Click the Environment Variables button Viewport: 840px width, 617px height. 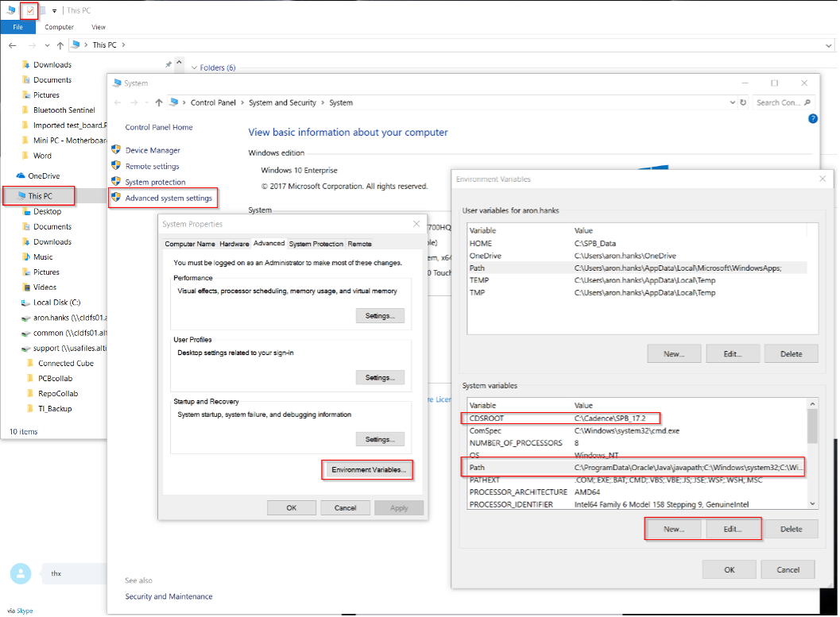point(368,470)
